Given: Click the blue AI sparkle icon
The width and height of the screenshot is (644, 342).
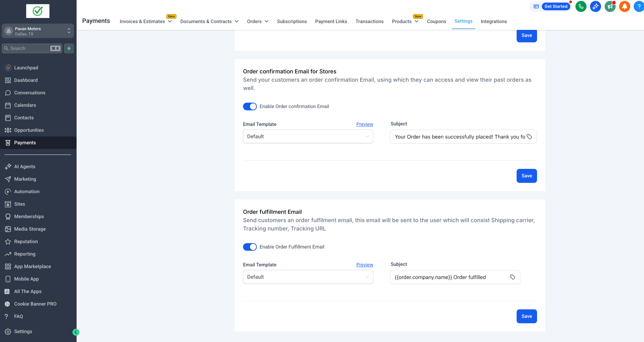Looking at the screenshot, I should point(595,6).
